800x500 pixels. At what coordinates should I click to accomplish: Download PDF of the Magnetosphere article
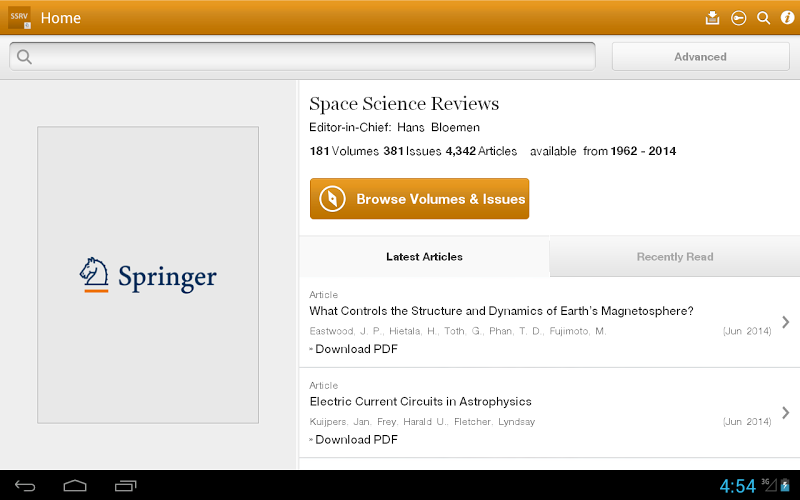click(x=356, y=349)
